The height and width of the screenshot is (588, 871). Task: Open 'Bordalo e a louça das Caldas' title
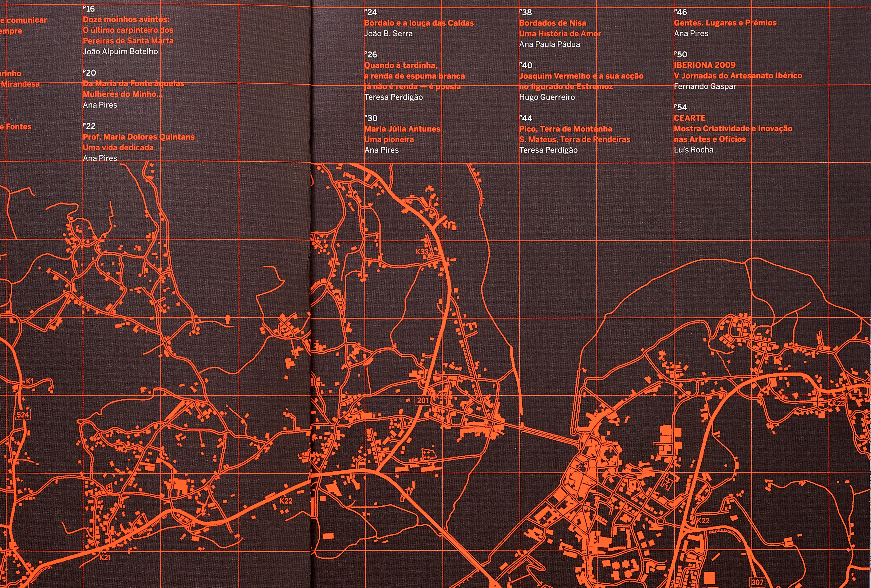[x=419, y=23]
